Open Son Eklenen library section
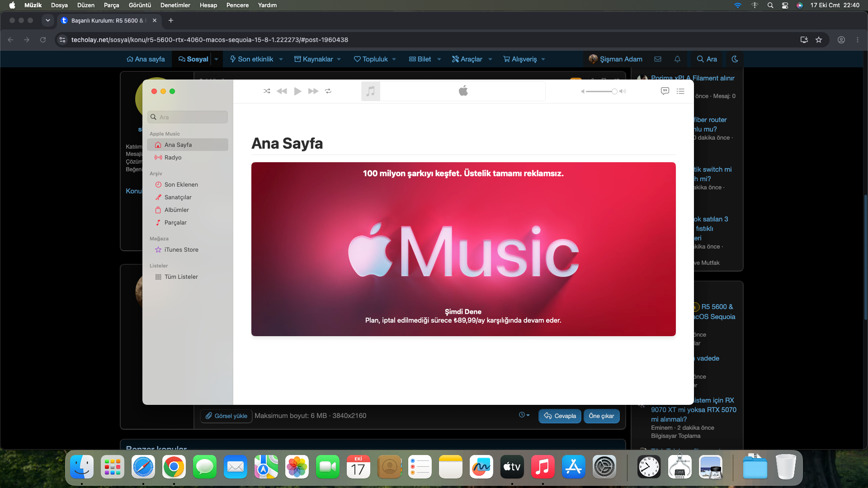The image size is (868, 488). point(188,184)
